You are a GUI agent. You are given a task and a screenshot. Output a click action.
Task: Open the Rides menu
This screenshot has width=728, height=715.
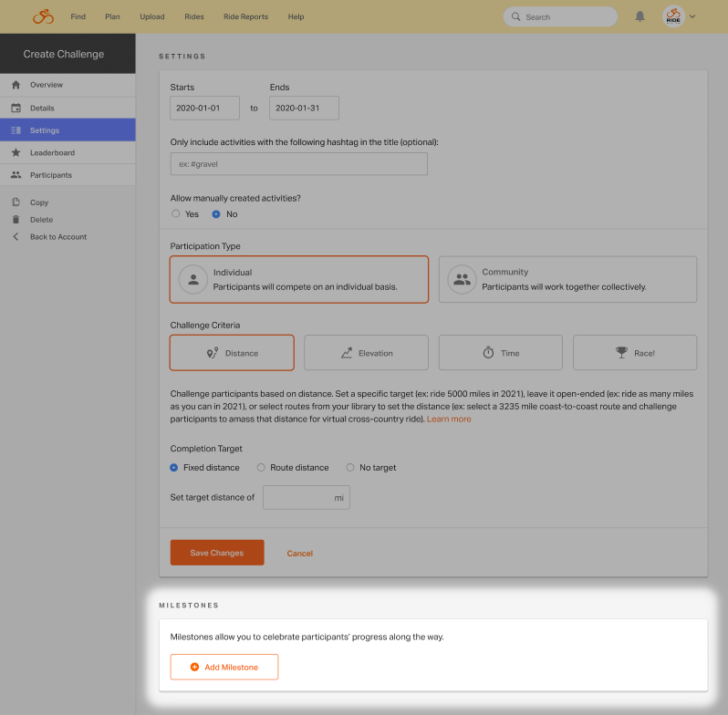194,16
